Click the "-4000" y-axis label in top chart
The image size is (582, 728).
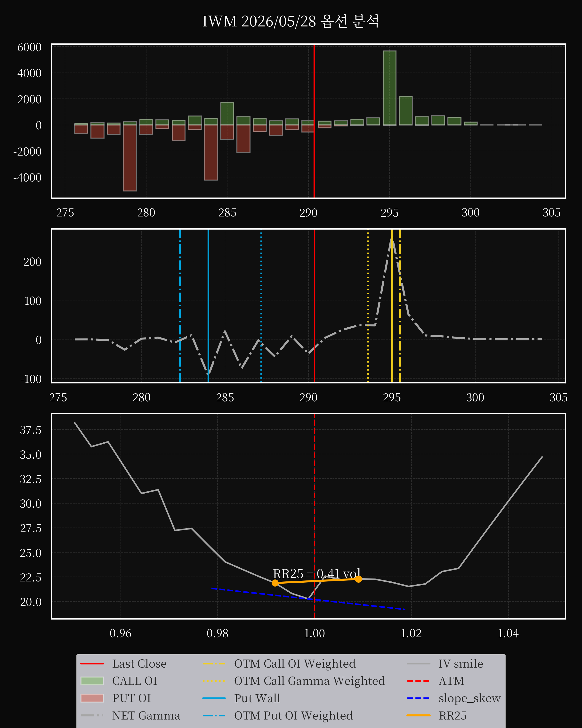(x=27, y=178)
